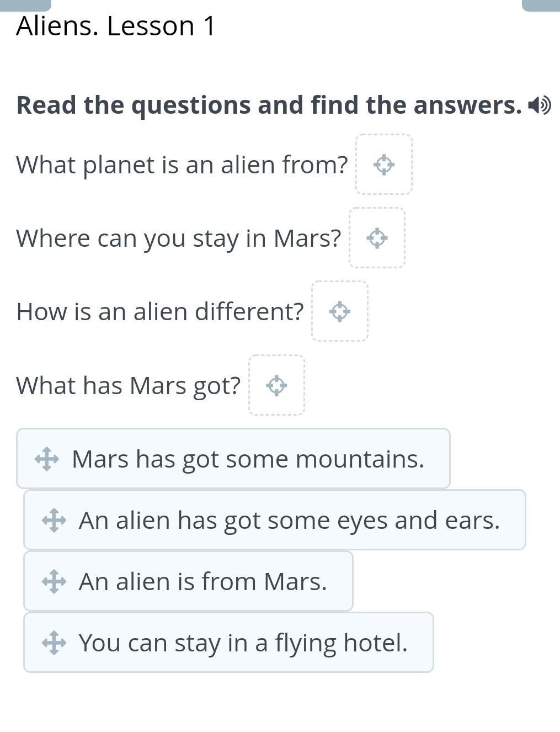This screenshot has width=560, height=732.
Task: Click question text 'How is an alien different?'
Action: point(160,311)
